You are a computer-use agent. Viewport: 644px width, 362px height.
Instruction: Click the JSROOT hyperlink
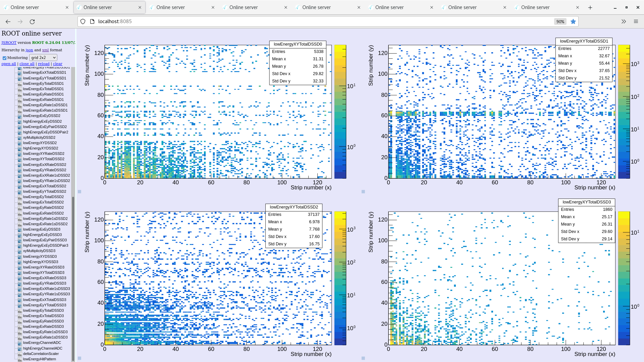(9, 43)
